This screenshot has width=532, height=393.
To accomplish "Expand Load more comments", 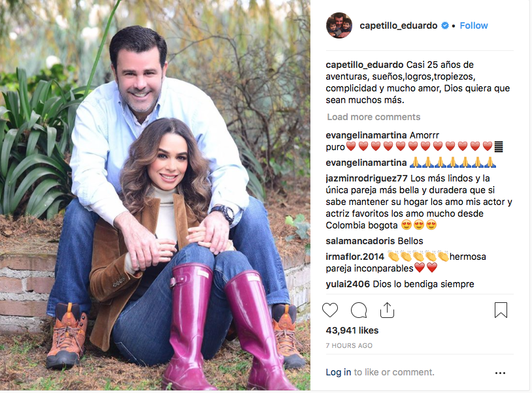I will 374,117.
